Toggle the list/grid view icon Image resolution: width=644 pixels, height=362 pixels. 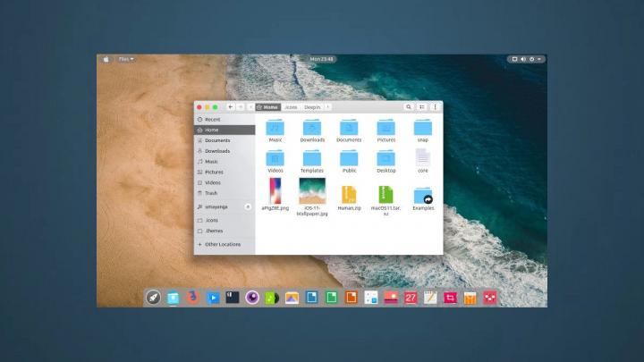422,106
